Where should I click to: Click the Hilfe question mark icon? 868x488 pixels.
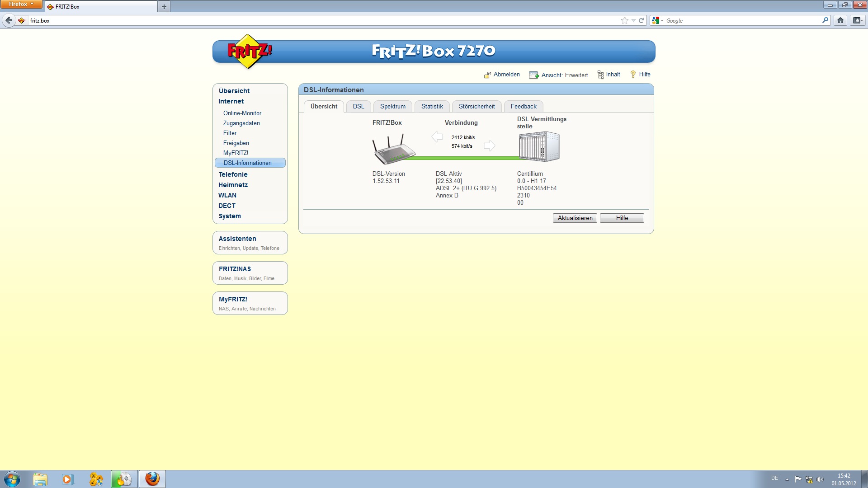point(633,75)
